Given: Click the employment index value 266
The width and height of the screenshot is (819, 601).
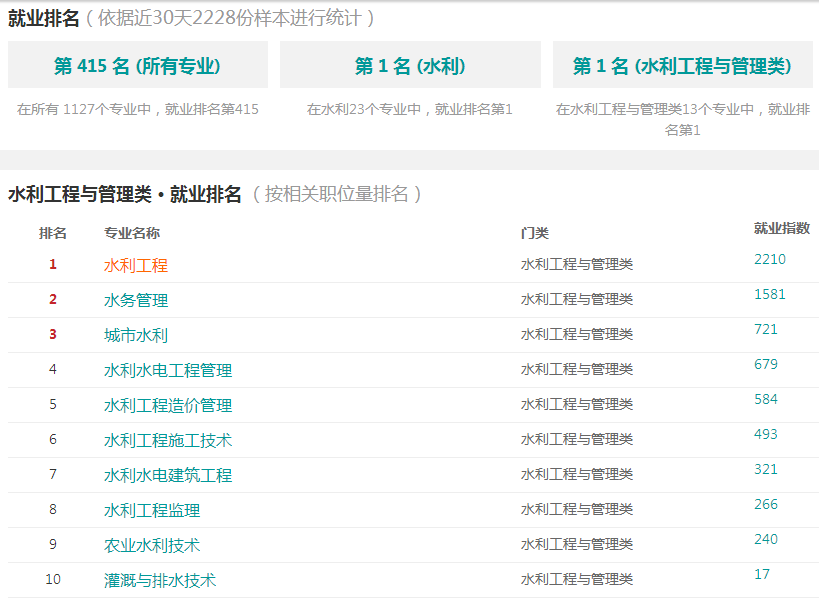Looking at the screenshot, I should tap(766, 504).
